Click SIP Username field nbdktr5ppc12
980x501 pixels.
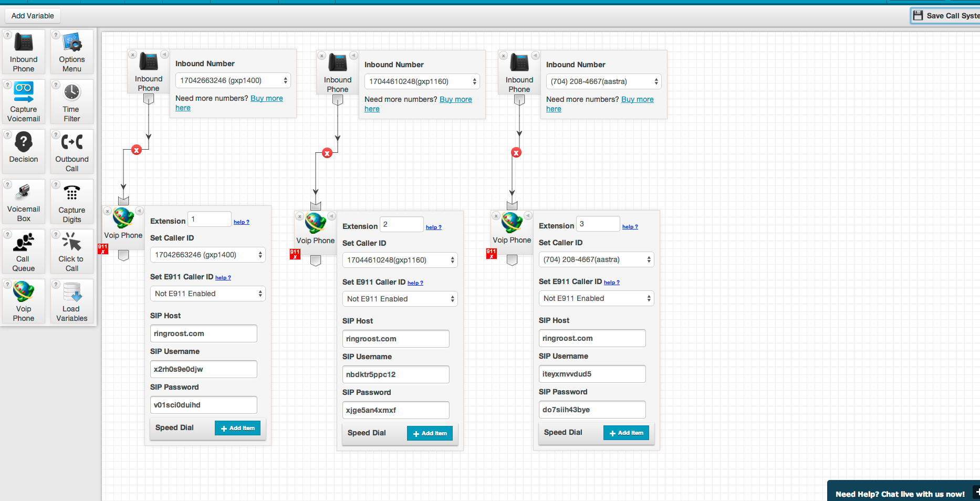[x=396, y=374]
